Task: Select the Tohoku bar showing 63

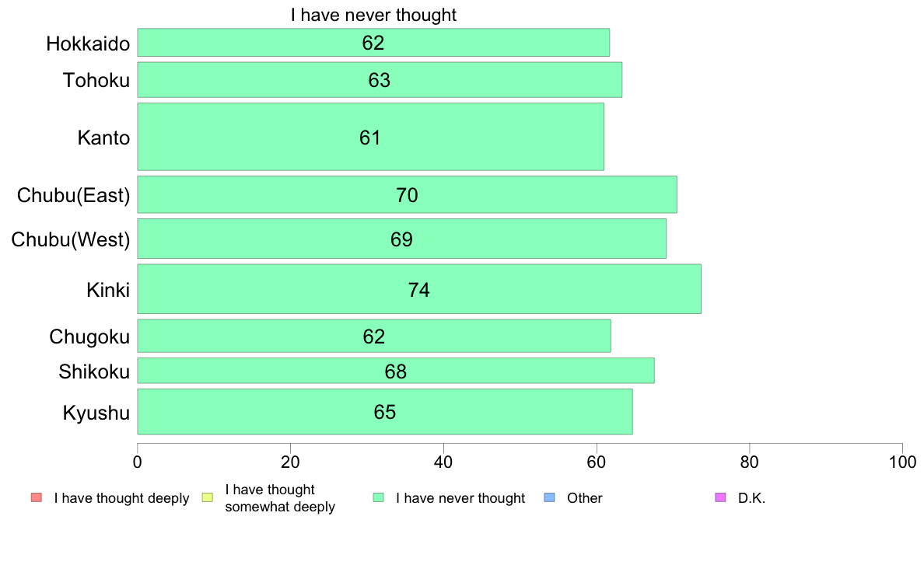Action: click(380, 79)
